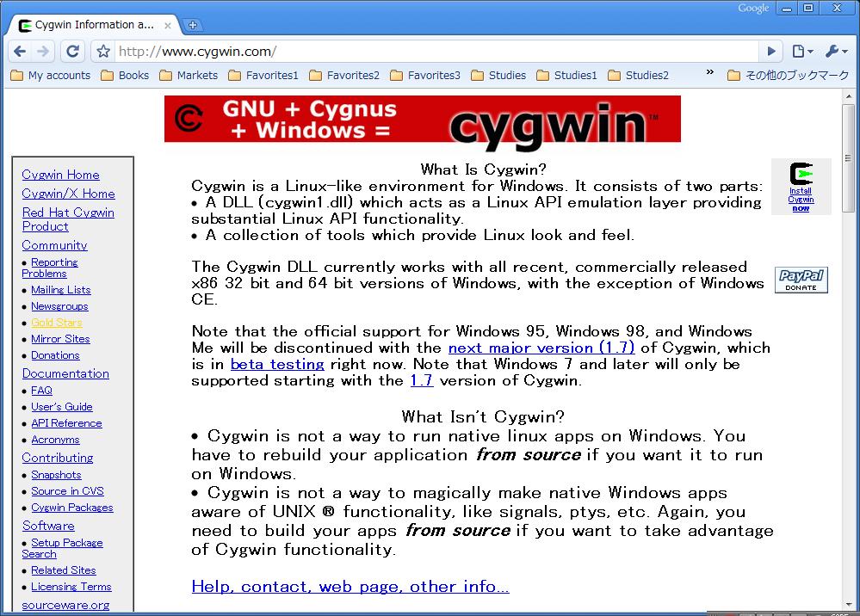The height and width of the screenshot is (616, 860).
Task: Open the Mirror Sites link
Action: (60, 339)
